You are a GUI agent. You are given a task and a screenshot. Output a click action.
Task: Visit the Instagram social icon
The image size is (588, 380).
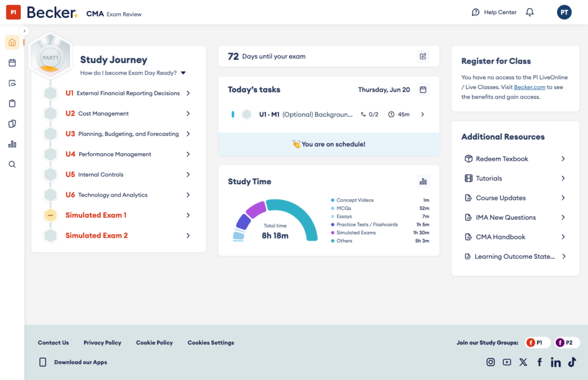490,362
